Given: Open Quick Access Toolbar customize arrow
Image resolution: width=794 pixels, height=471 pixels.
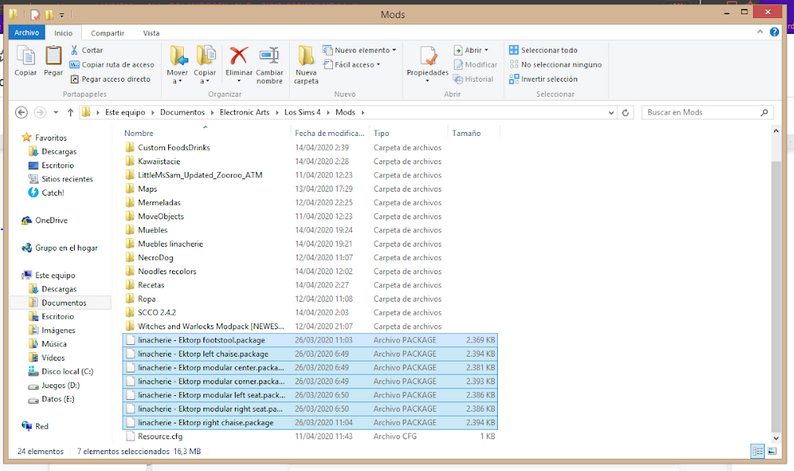Looking at the screenshot, I should pos(62,15).
